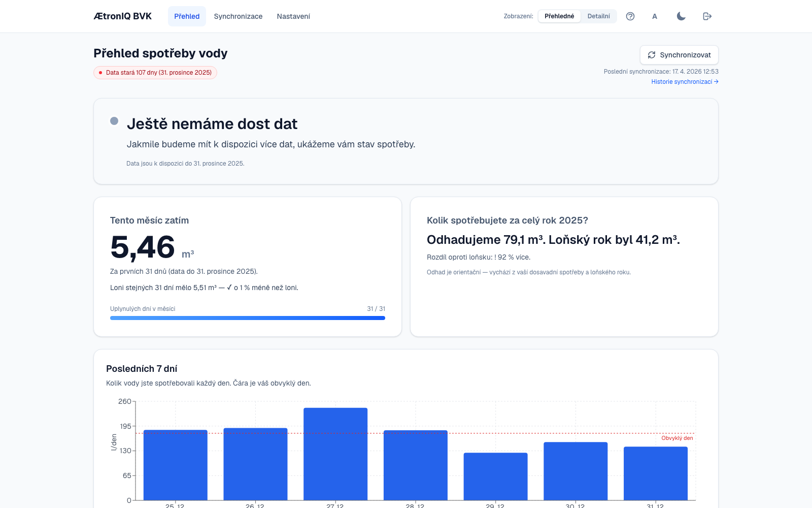
Task: Click the 'Uplynulých dní v měsíci' label
Action: [x=143, y=309]
